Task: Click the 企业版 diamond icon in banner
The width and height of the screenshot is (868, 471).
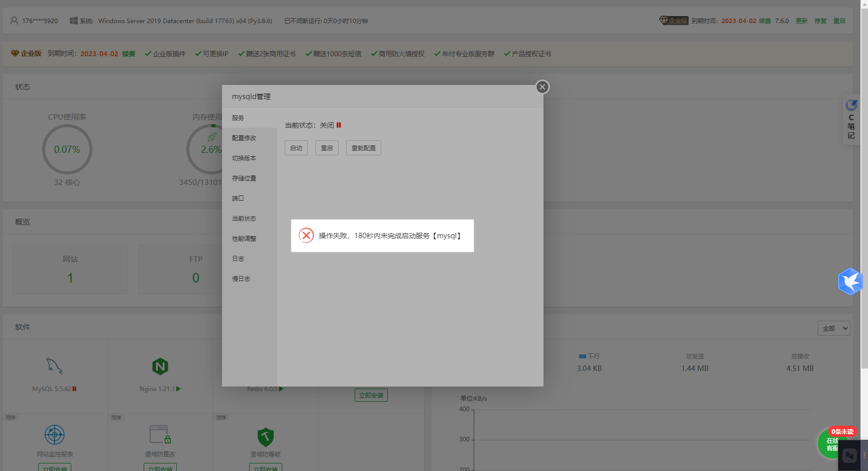Action: 15,53
